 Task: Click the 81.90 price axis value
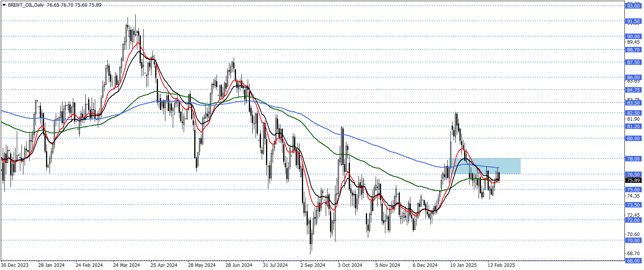[633, 119]
